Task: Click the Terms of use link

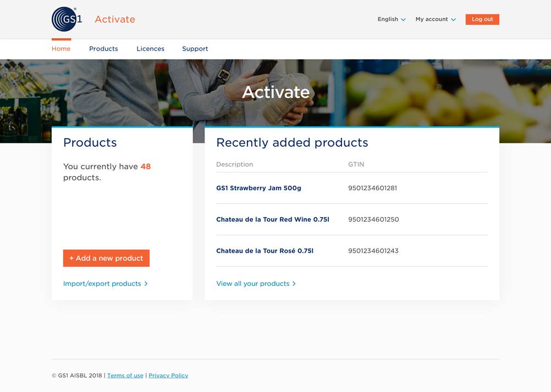Action: (125, 376)
